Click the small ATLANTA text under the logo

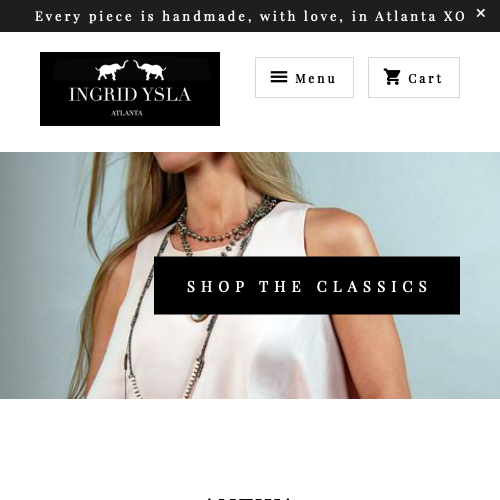pyautogui.click(x=127, y=113)
